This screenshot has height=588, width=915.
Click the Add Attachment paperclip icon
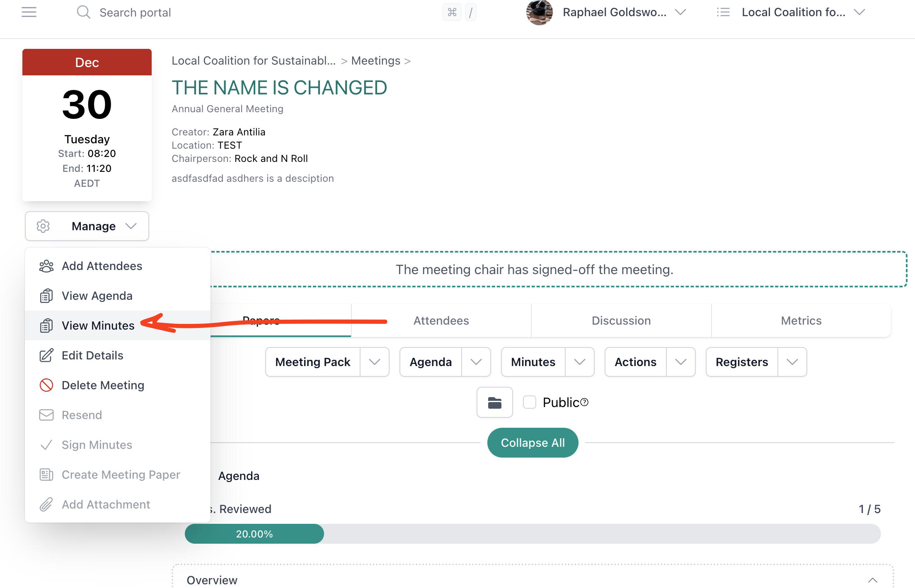pos(46,504)
